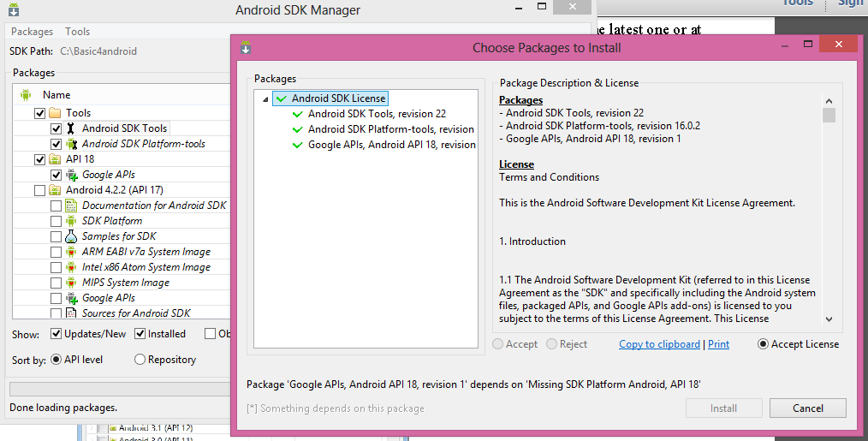The height and width of the screenshot is (441, 868).
Task: Click the Google APIs icon under API 18
Action: point(71,175)
